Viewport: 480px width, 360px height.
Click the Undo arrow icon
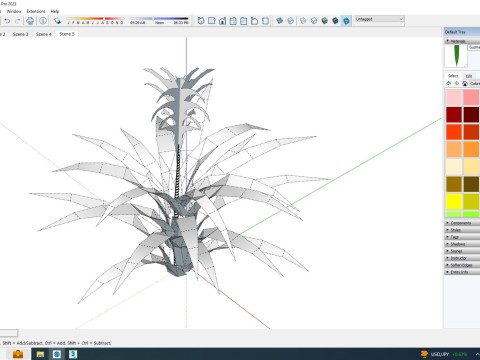tap(7, 21)
